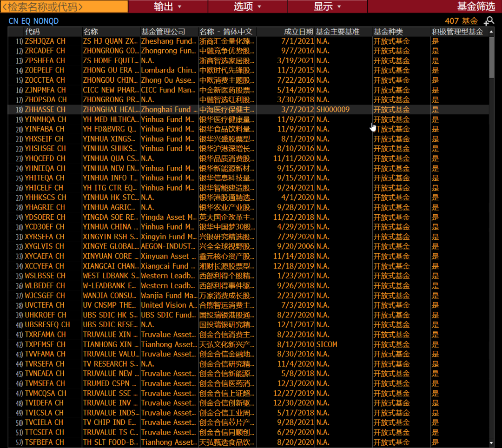This screenshot has height=448, width=502.
Task: Sort by the 成立日期 column header
Action: point(298,32)
